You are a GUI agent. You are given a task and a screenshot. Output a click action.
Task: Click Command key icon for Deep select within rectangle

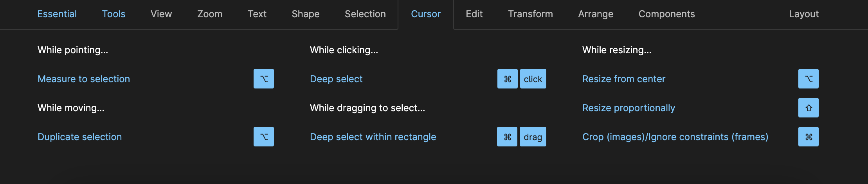click(x=507, y=137)
